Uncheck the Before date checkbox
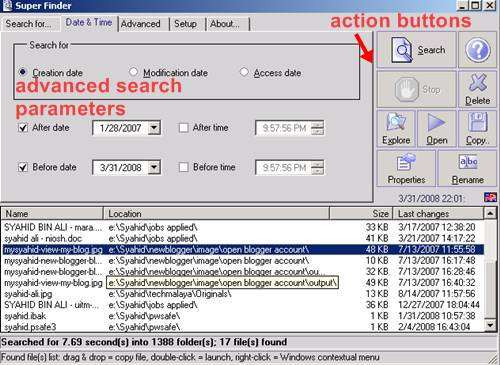 click(23, 167)
